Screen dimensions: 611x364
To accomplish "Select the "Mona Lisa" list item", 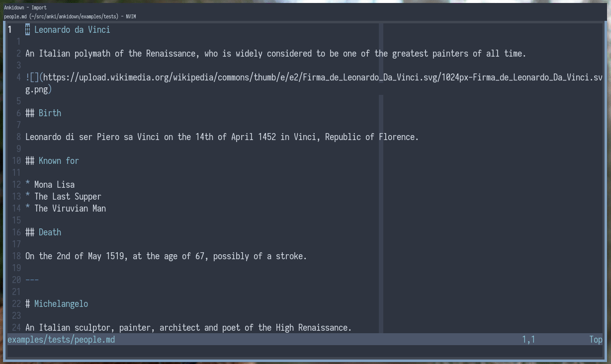I will tap(54, 185).
